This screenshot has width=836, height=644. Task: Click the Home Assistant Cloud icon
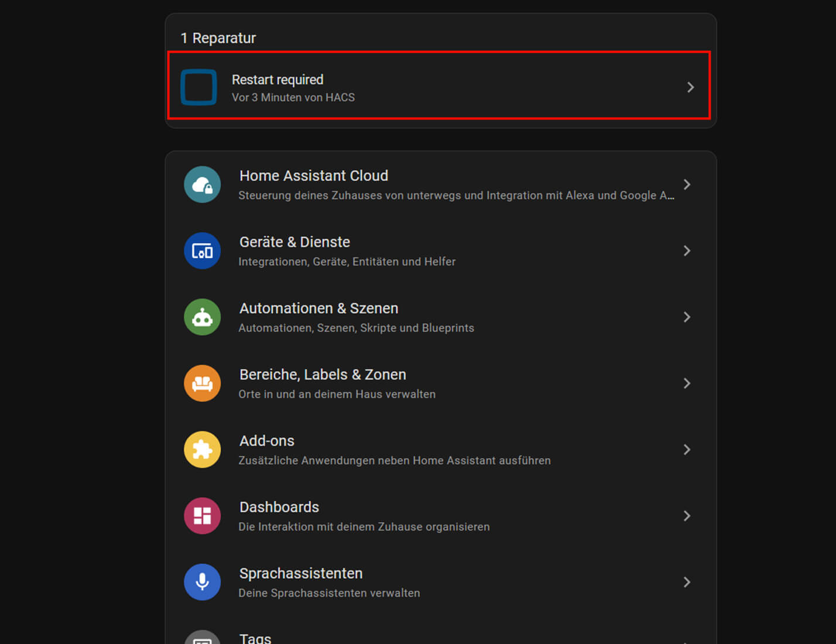click(x=203, y=184)
